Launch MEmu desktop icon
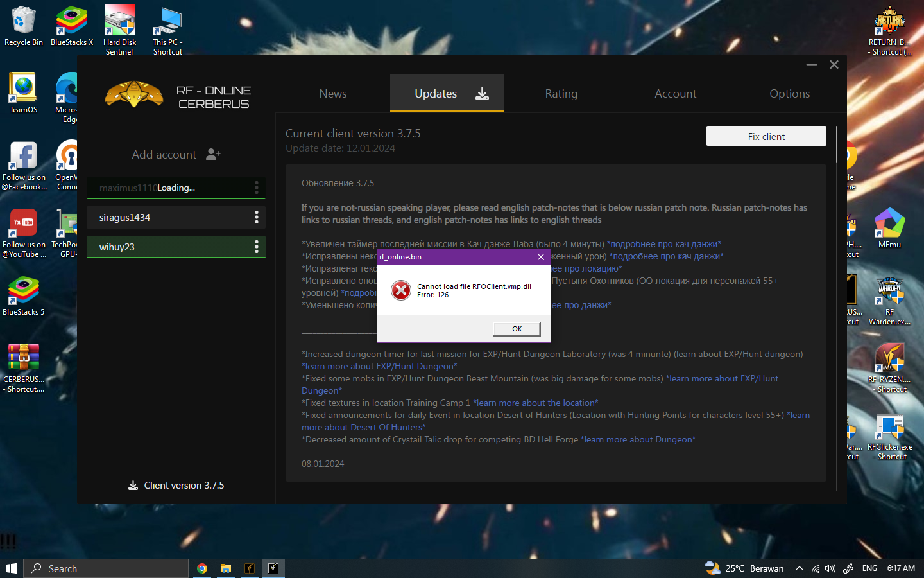924x578 pixels. [x=889, y=228]
